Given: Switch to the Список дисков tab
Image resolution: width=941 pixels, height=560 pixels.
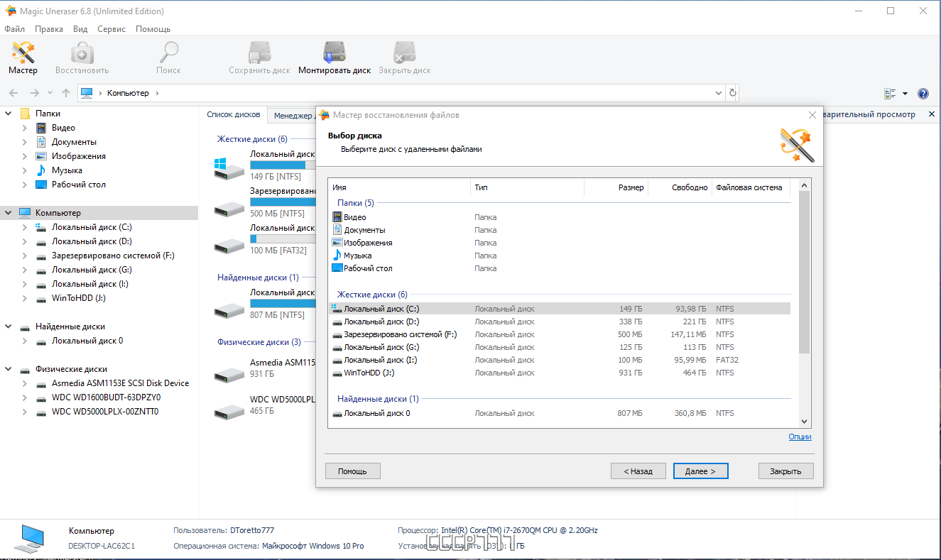Looking at the screenshot, I should [234, 114].
